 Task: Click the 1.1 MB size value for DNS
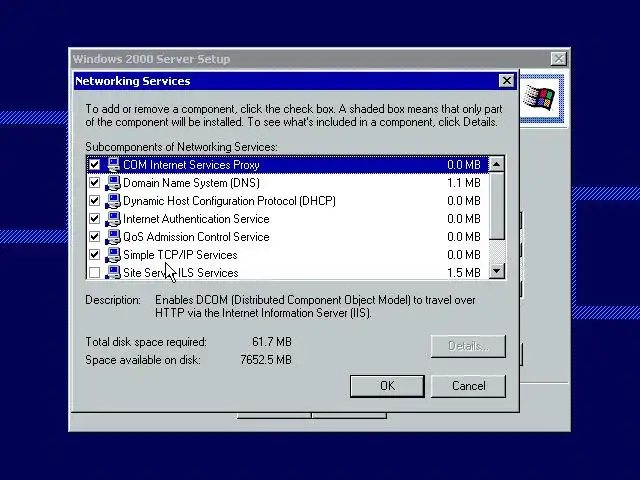tap(464, 183)
